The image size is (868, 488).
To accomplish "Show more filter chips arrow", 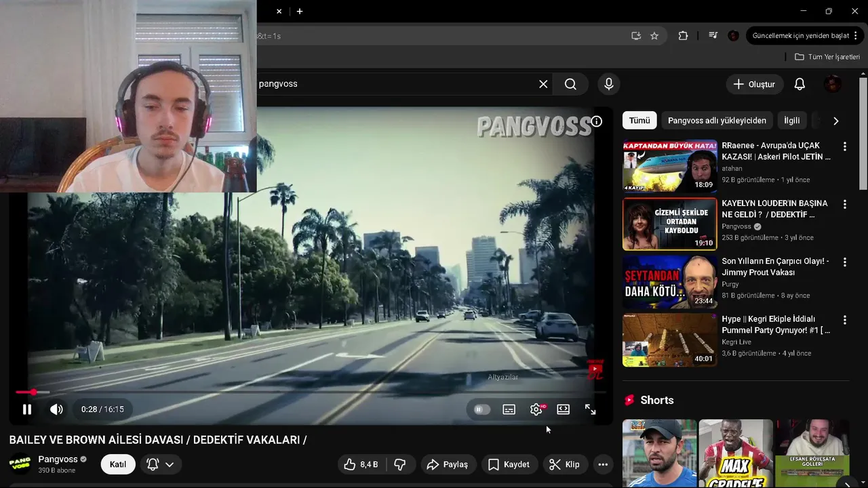I will point(835,121).
